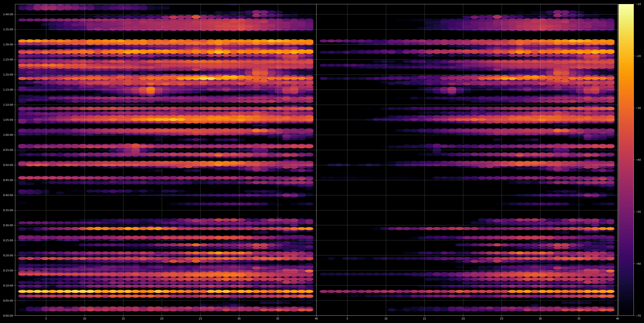The width and height of the screenshot is (644, 323).
Task: Click the colorbar label −10
Action: [638, 4]
